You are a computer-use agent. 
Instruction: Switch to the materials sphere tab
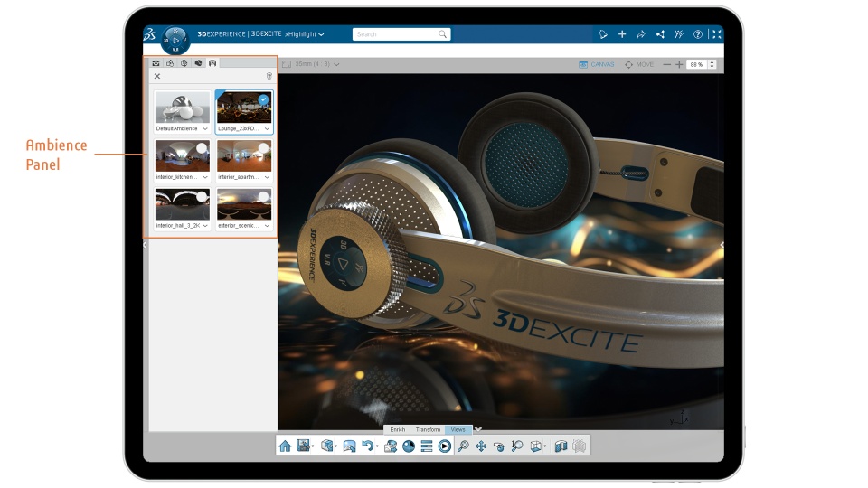tap(198, 63)
